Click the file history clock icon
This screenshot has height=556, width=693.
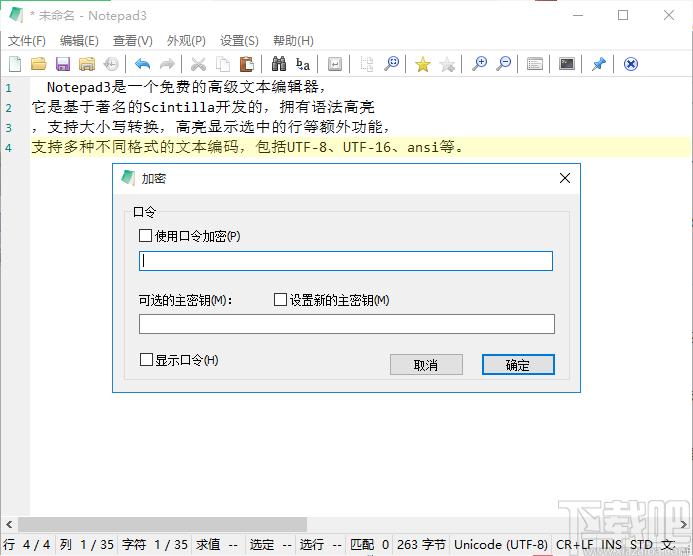click(111, 64)
